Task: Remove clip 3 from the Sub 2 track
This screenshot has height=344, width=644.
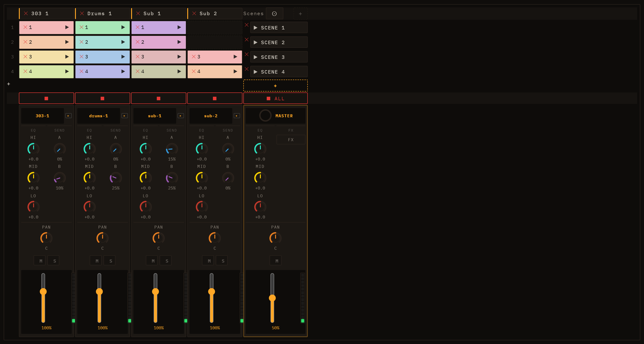Action: tap(194, 57)
